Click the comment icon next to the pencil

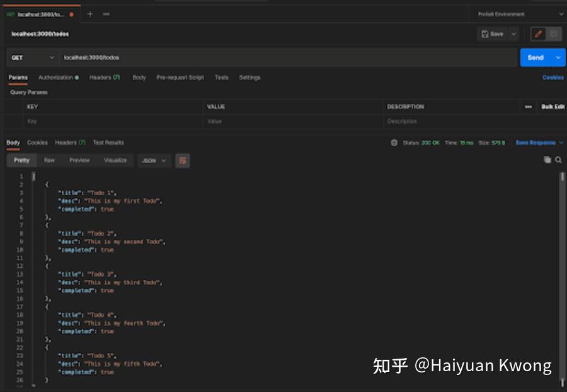[x=554, y=34]
